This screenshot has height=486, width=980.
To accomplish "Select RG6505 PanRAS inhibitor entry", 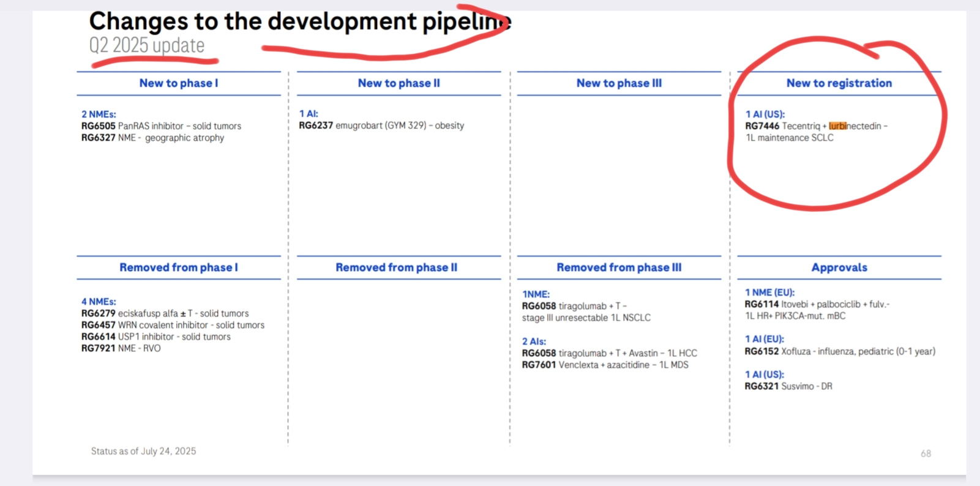I will pyautogui.click(x=162, y=126).
